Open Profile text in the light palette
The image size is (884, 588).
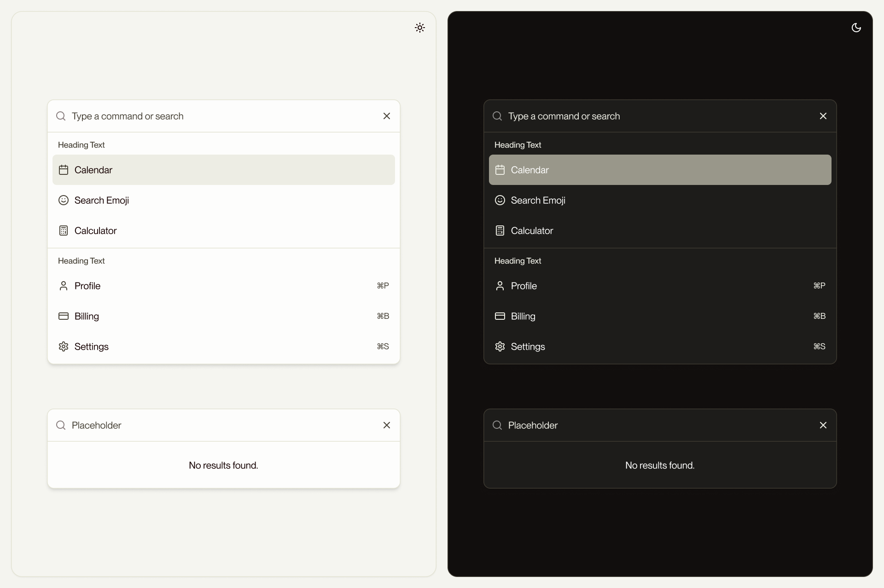tap(87, 286)
